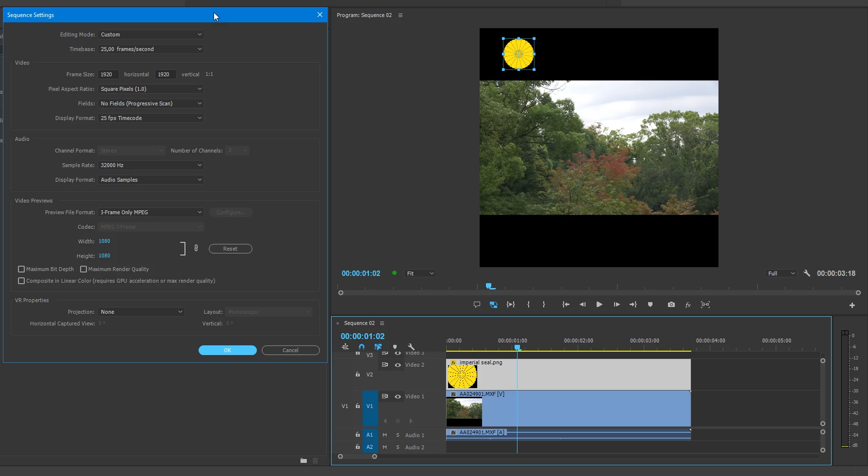The image size is (868, 476).
Task: Open Program monitor wrench settings
Action: 807,273
